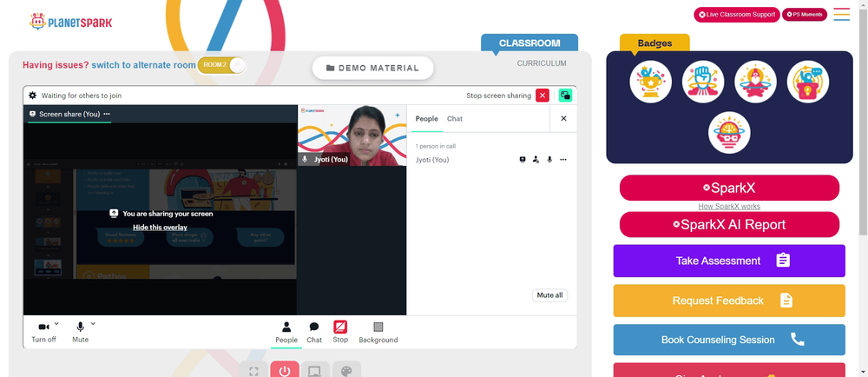The width and height of the screenshot is (868, 377).
Task: Expand camera options chevron
Action: tap(56, 323)
